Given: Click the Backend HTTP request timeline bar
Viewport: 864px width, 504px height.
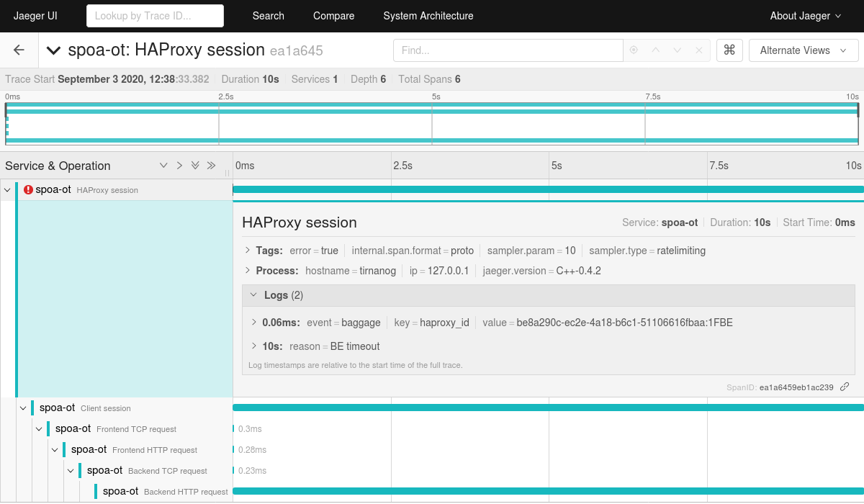Looking at the screenshot, I should pos(548,491).
